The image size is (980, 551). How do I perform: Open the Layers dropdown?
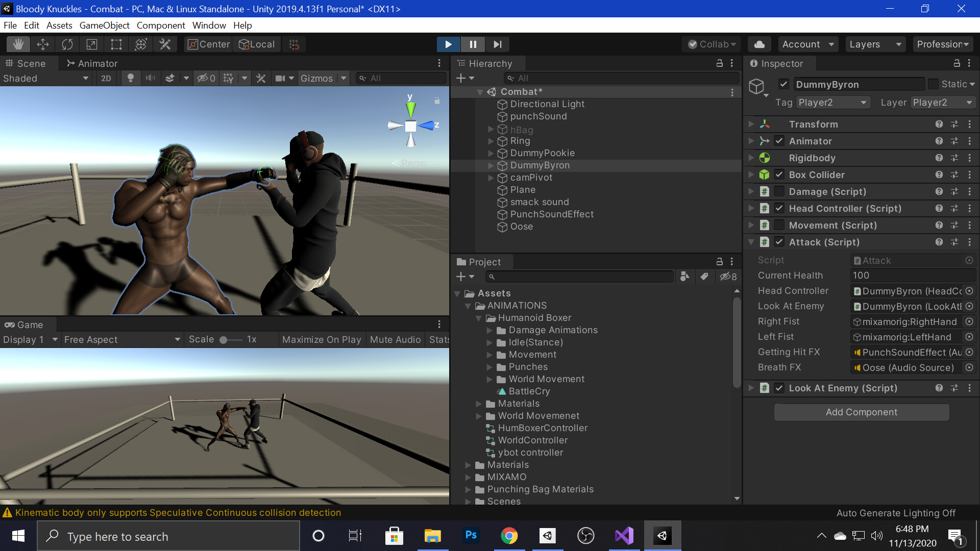[874, 44]
